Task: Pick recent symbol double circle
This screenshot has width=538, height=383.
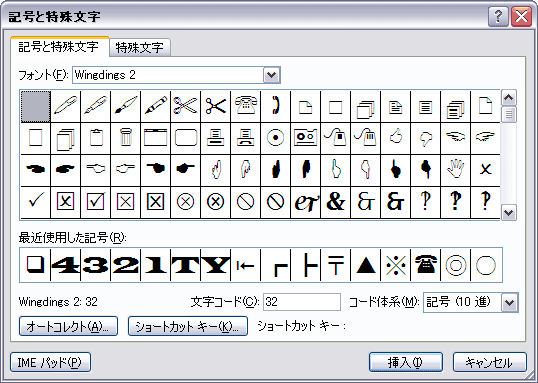Action: click(x=456, y=265)
